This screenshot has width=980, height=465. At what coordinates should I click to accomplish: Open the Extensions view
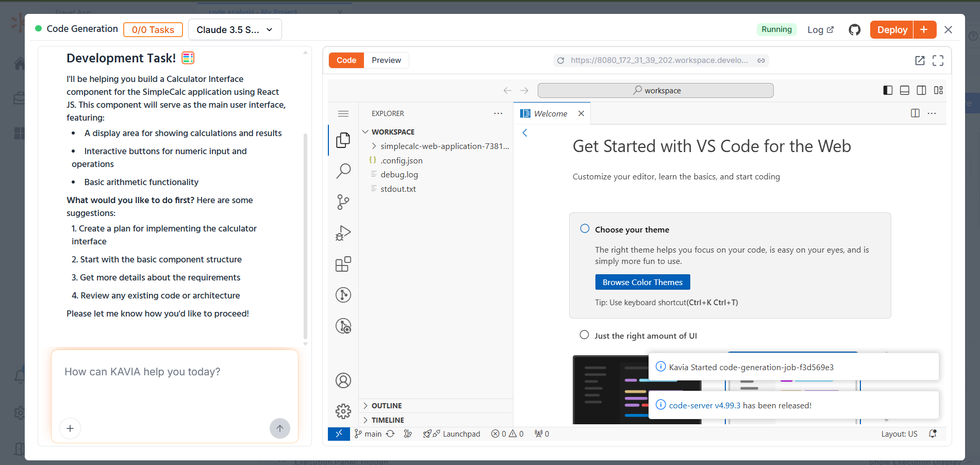343,264
